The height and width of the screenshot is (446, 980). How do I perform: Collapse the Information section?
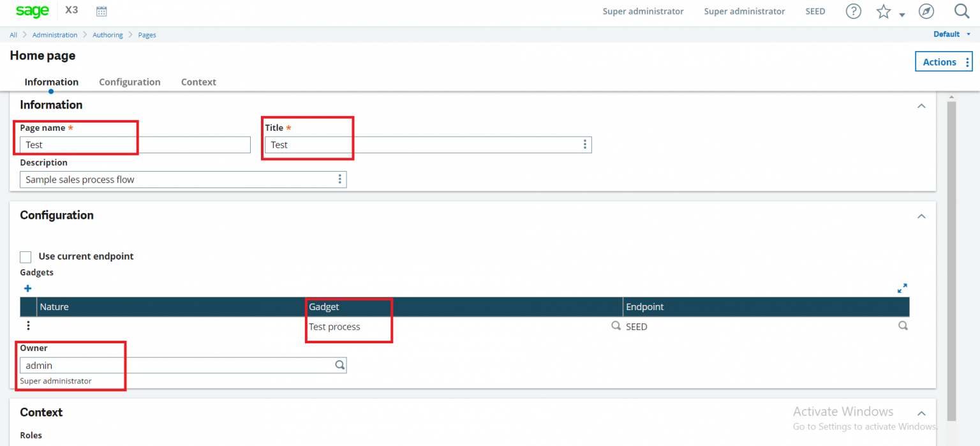(x=921, y=105)
